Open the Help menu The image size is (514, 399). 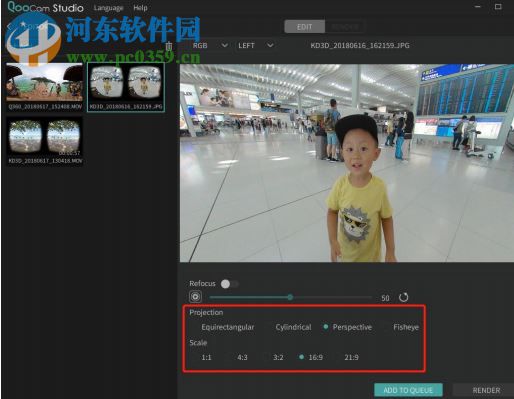pyautogui.click(x=140, y=8)
